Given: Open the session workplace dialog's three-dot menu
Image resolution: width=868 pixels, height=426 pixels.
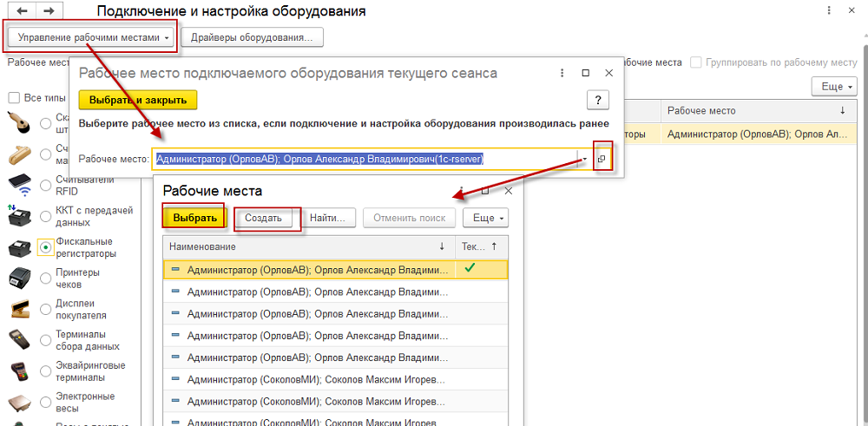Looking at the screenshot, I should [562, 73].
